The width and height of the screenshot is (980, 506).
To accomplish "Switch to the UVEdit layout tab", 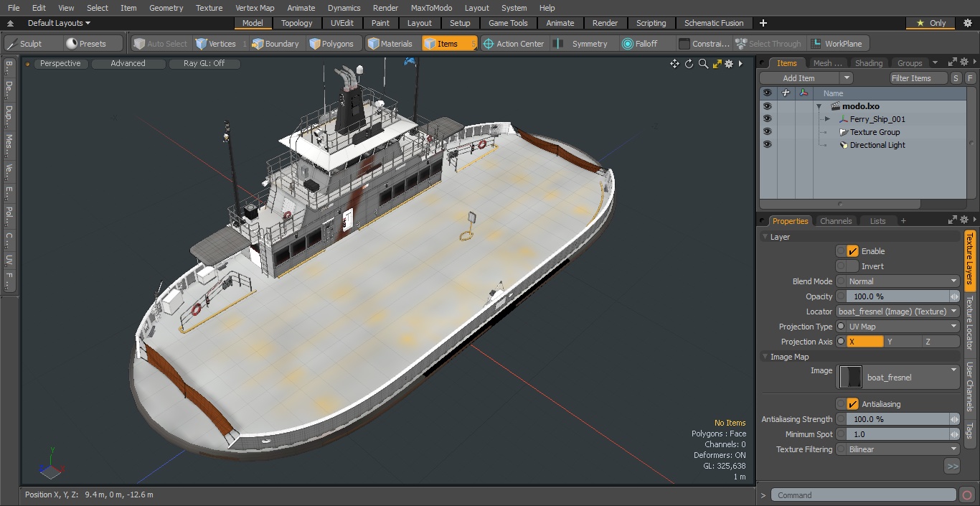I will point(342,23).
